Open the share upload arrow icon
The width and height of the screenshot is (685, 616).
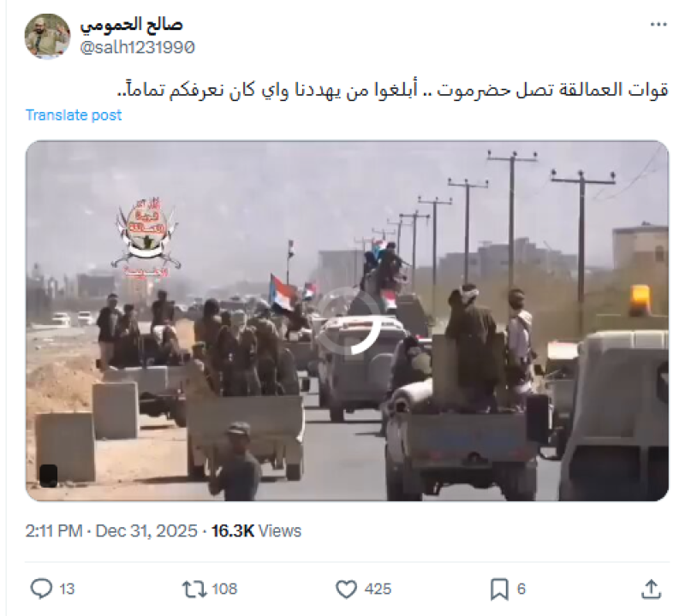[x=651, y=589]
